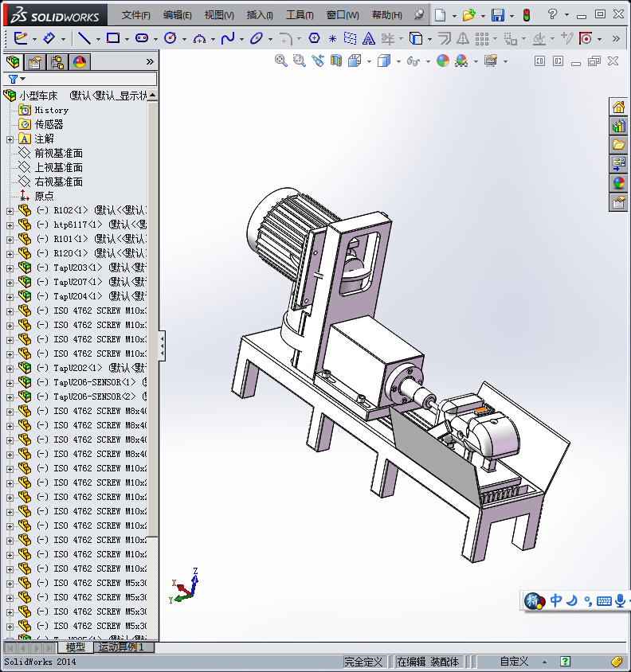The image size is (631, 672).
Task: Click the Open file icon
Action: (x=468, y=15)
